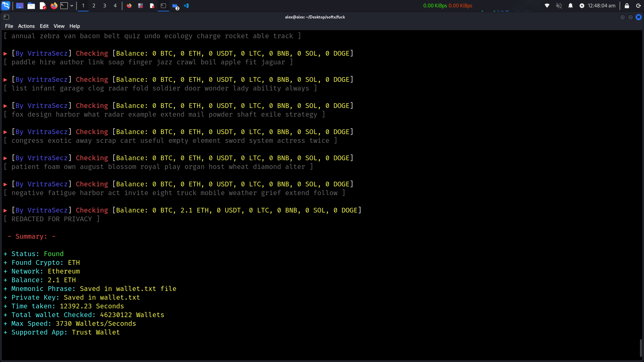Open the Kali Linux applications menu
This screenshot has width=644, height=362.
(x=6, y=6)
